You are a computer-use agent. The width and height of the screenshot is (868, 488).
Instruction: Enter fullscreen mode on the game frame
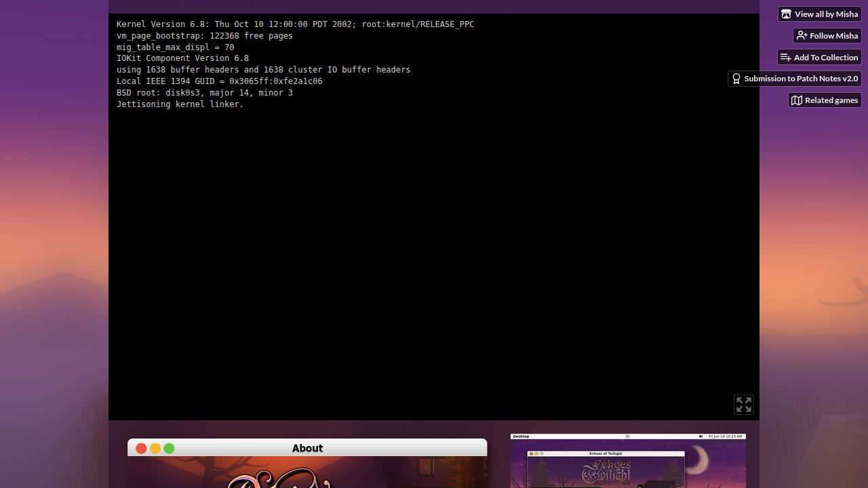[744, 405]
